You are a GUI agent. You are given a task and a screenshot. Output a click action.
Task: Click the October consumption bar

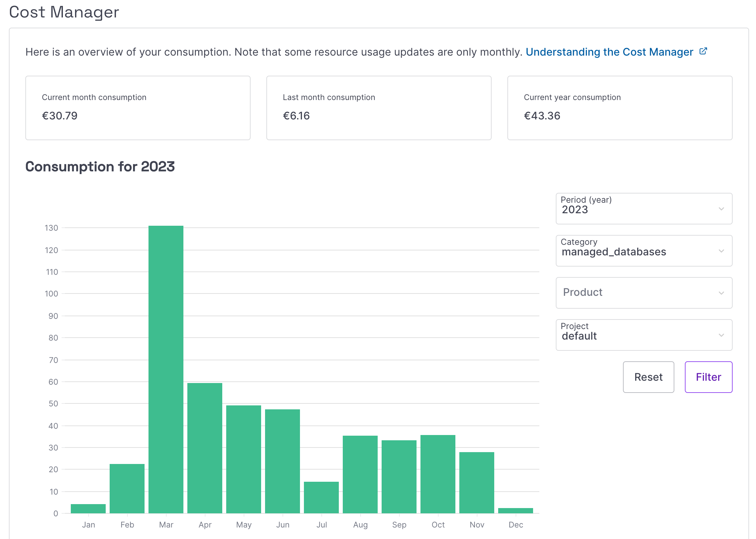(x=438, y=475)
